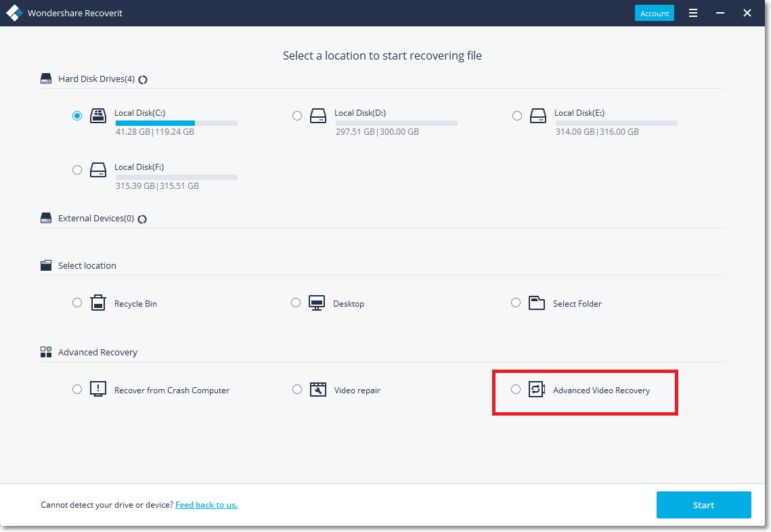771x532 pixels.
Task: Select the Advanced Video Recovery radio button
Action: pyautogui.click(x=515, y=389)
